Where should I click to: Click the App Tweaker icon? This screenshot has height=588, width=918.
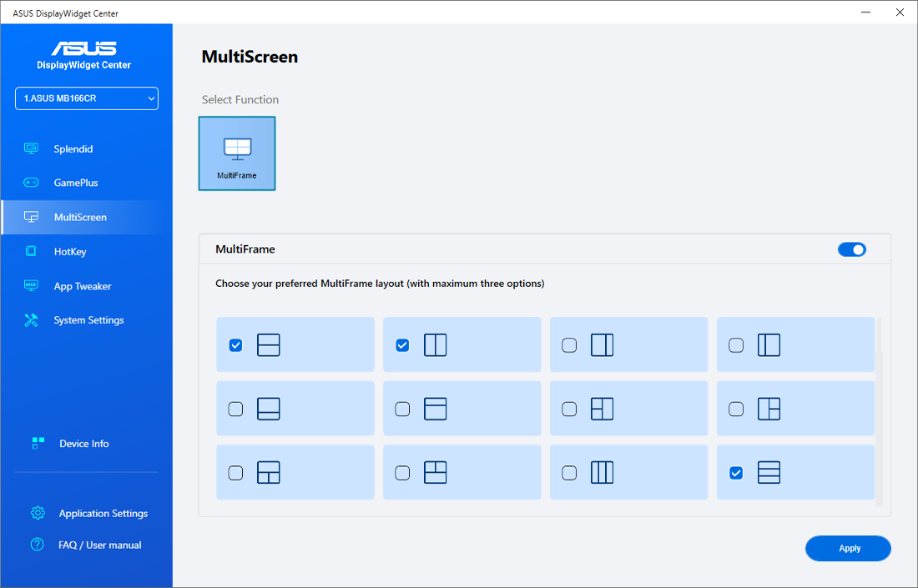click(31, 285)
